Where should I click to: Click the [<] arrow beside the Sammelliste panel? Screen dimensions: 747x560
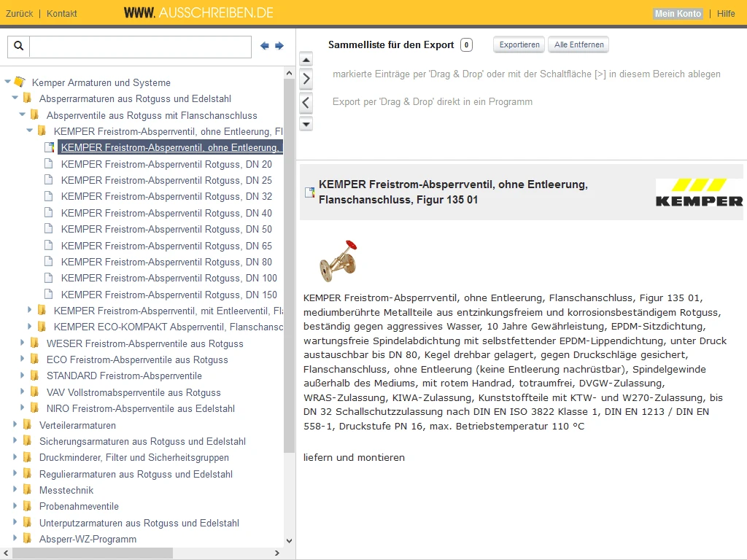point(306,102)
